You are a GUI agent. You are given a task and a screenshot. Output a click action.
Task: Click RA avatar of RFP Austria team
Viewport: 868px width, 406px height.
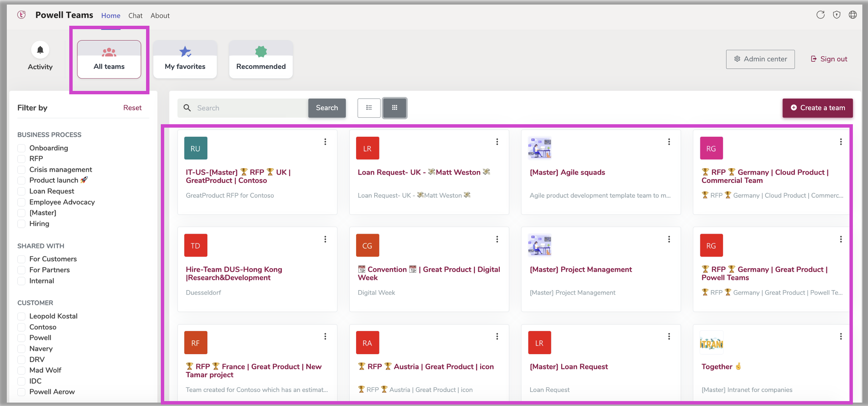[367, 343]
